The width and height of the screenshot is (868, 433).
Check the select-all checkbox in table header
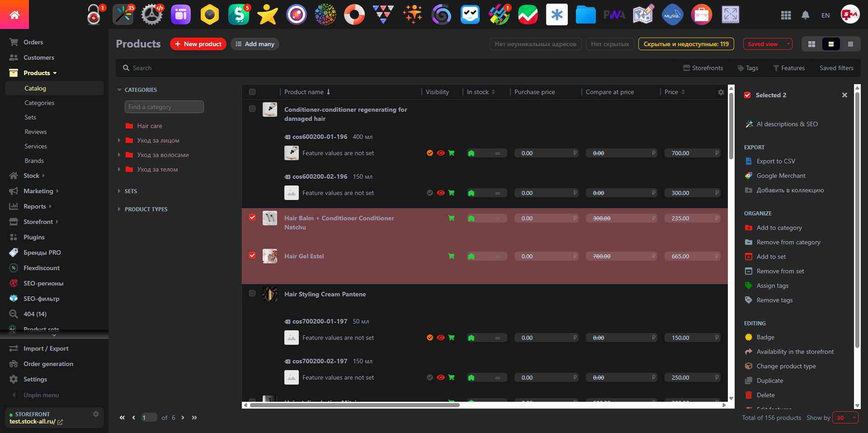coord(252,92)
